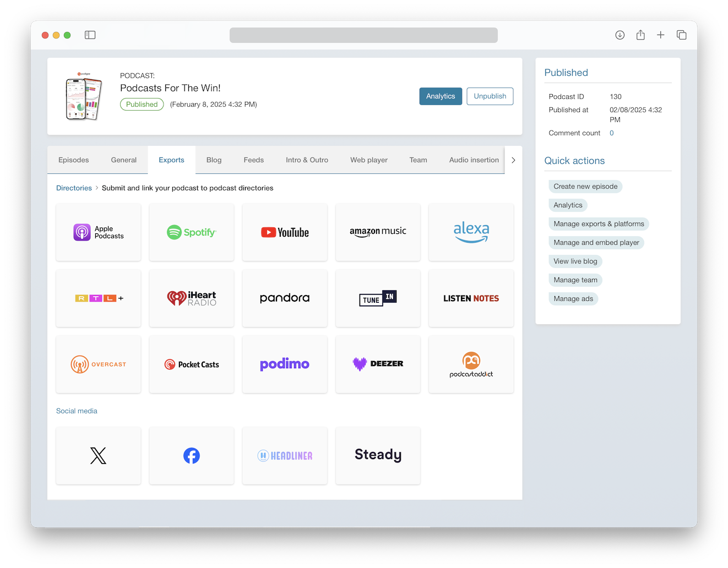Select the Headliner social card
The image size is (728, 568).
(285, 456)
